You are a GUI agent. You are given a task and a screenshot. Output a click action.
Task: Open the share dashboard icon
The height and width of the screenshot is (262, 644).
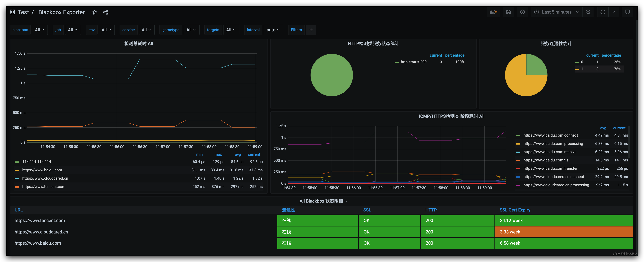tap(106, 12)
